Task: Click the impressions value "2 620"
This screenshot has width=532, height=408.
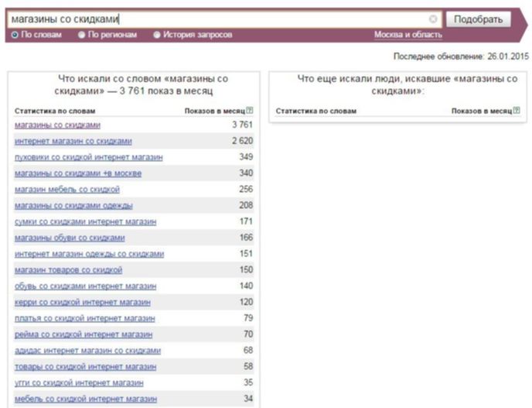Action: point(243,141)
